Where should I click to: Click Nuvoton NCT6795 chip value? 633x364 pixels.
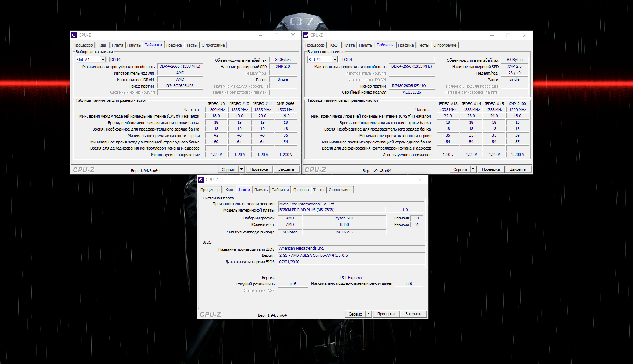(344, 232)
